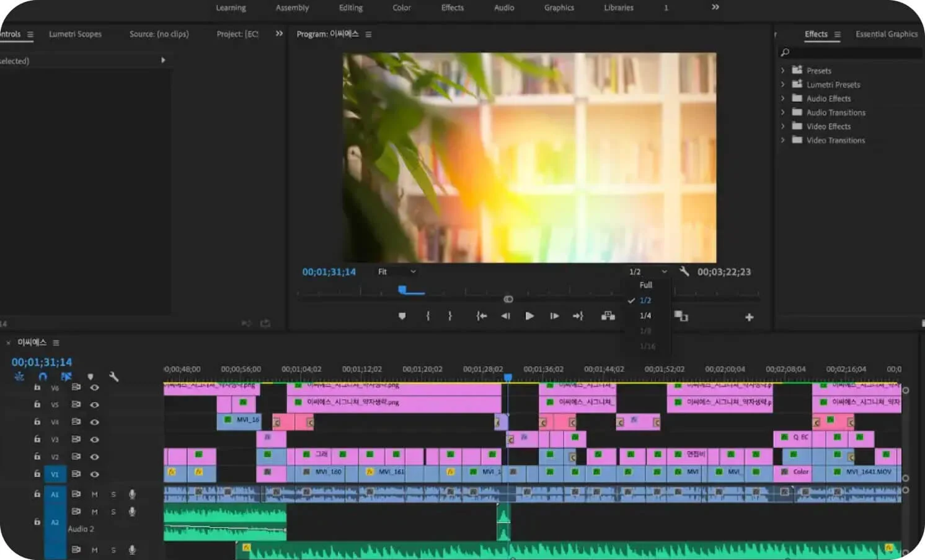Solo audio track A1
The image size is (925, 560).
[113, 494]
